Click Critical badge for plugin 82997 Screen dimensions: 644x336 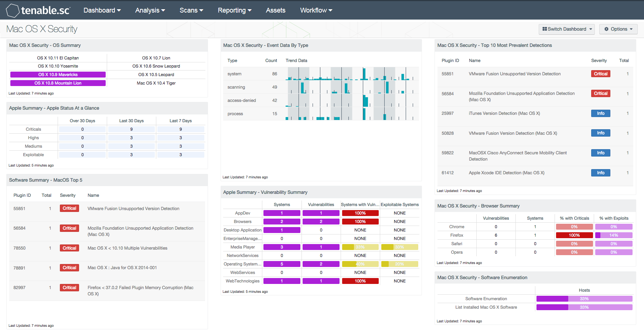[x=69, y=288]
